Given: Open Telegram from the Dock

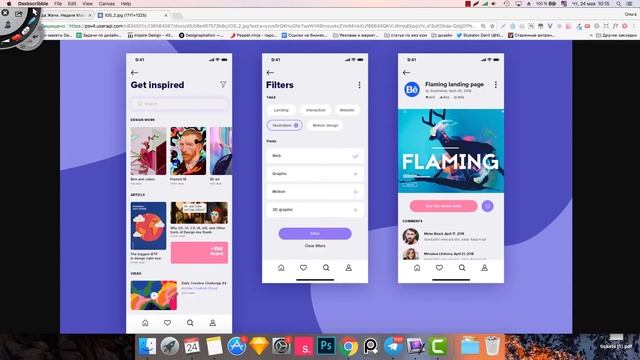Looking at the screenshot, I should tap(393, 346).
